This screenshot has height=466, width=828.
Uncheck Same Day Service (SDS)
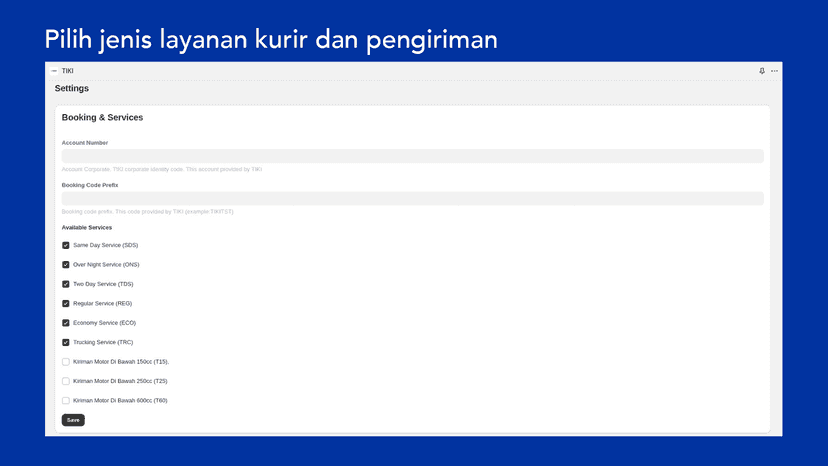point(65,245)
